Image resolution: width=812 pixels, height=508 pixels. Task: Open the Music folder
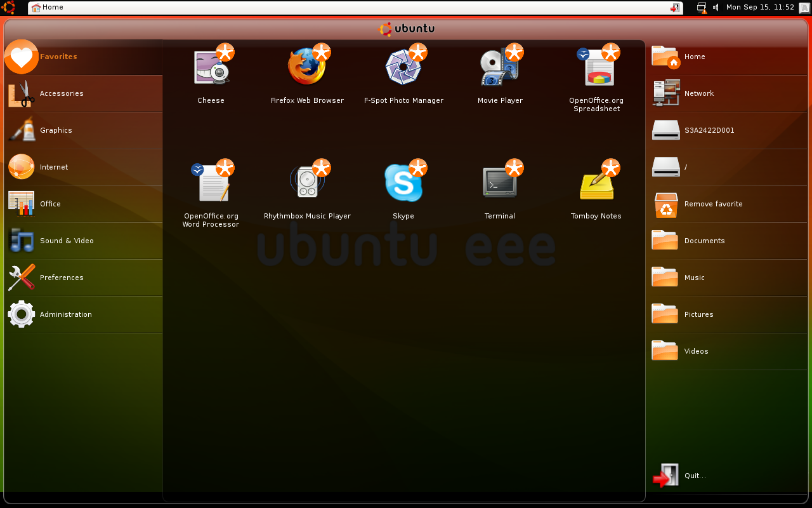728,278
